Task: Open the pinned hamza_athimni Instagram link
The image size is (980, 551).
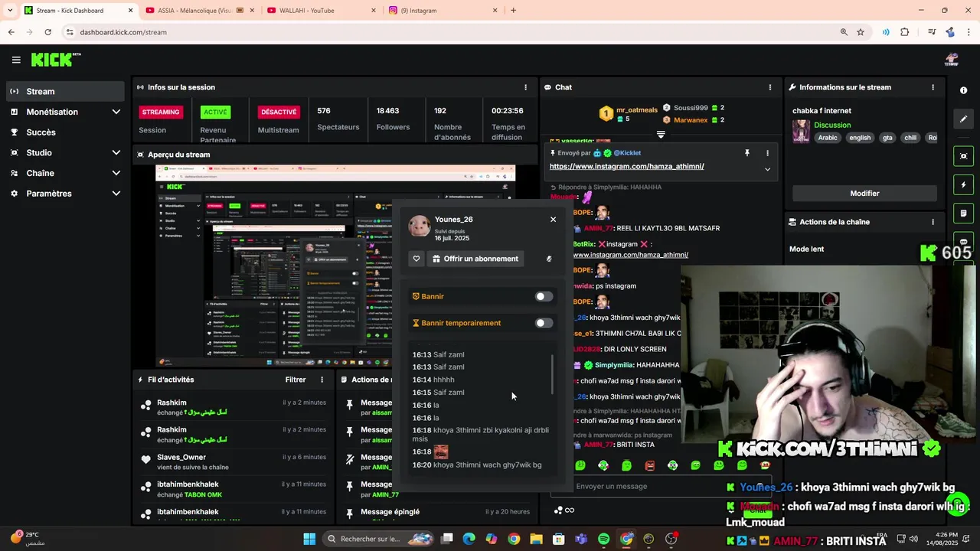Action: [626, 166]
